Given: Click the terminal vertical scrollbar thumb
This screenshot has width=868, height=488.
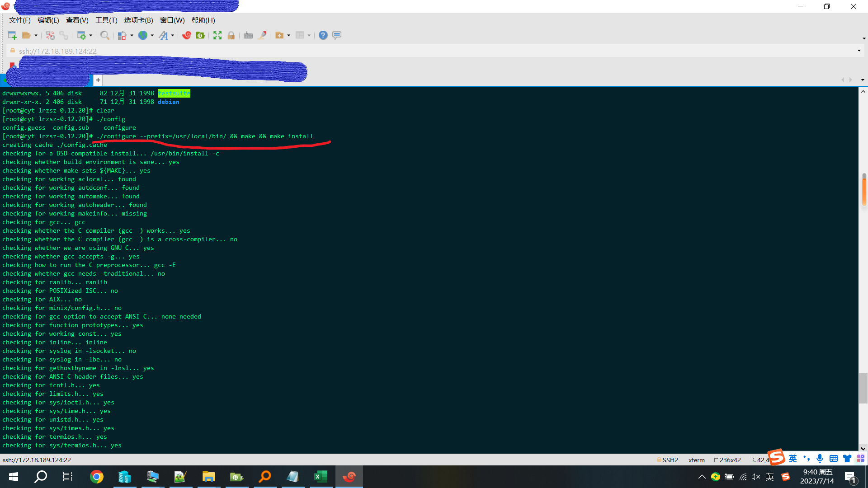Looking at the screenshot, I should [x=863, y=388].
